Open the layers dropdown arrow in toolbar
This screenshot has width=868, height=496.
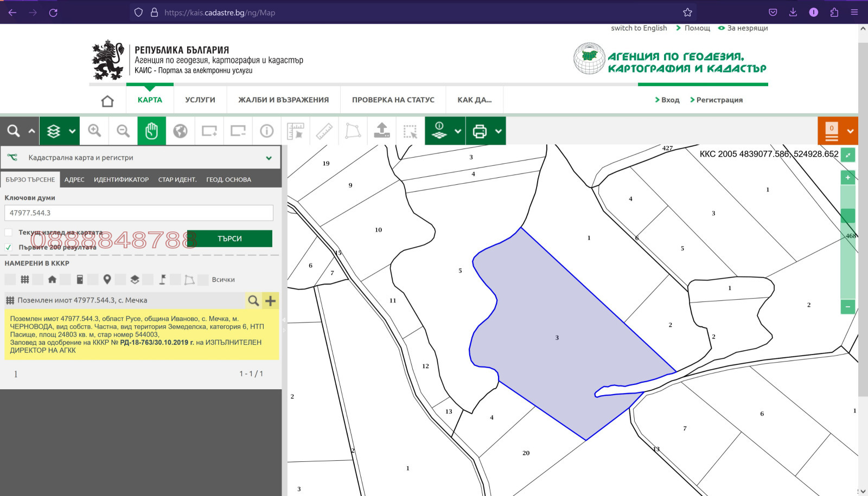(72, 131)
